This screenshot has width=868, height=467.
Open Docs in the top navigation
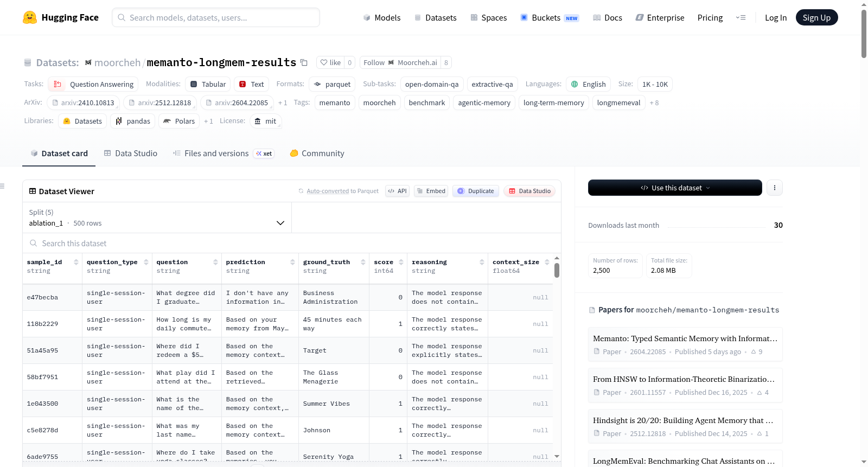pos(607,17)
